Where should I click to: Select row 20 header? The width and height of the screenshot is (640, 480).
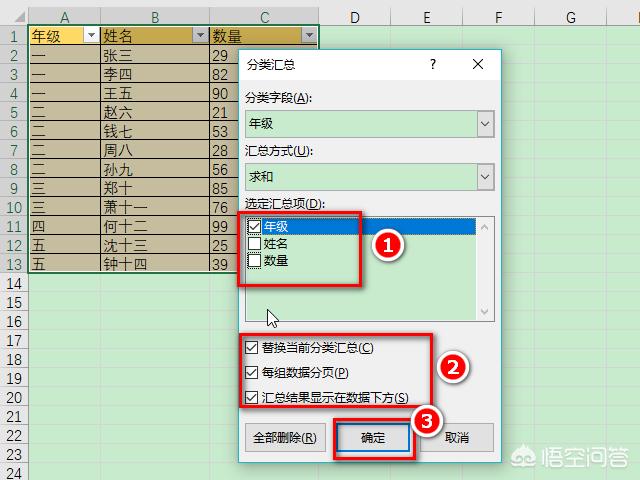tap(14, 397)
